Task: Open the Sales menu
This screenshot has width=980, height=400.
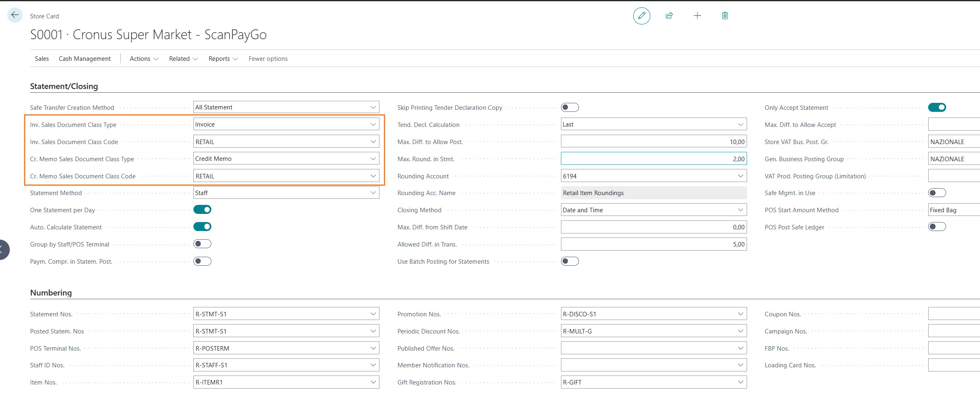Action: tap(42, 59)
